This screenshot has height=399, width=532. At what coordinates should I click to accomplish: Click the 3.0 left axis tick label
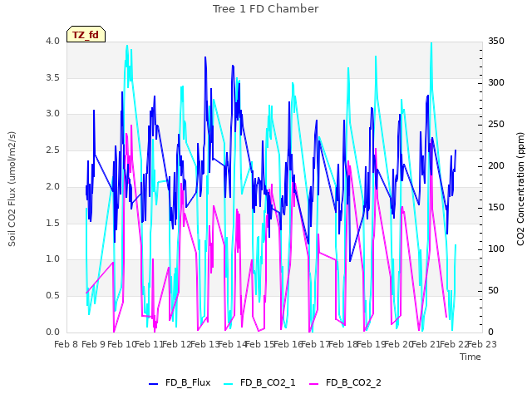click(x=53, y=114)
